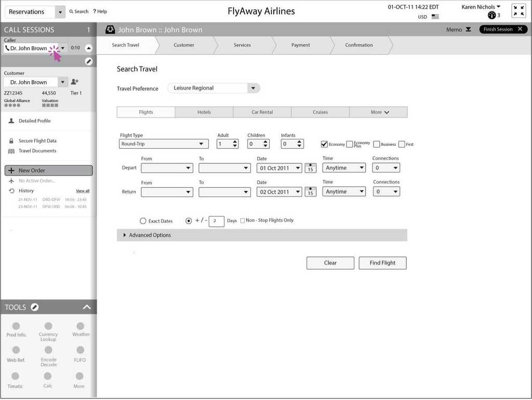
Task: Click the Days input field
Action: [x=216, y=221]
